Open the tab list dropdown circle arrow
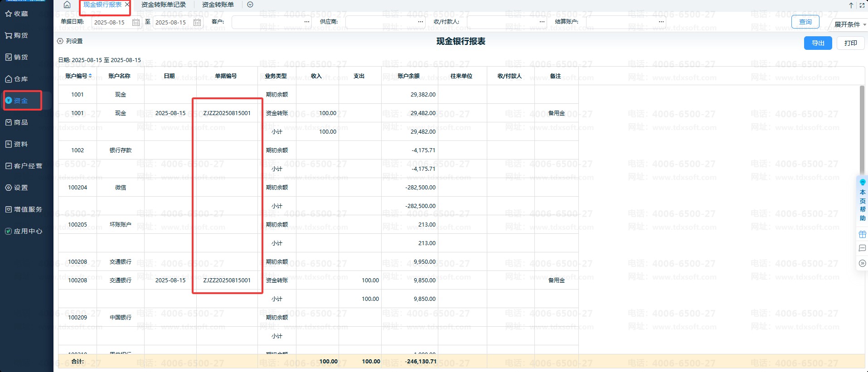This screenshot has height=372, width=868. (250, 5)
